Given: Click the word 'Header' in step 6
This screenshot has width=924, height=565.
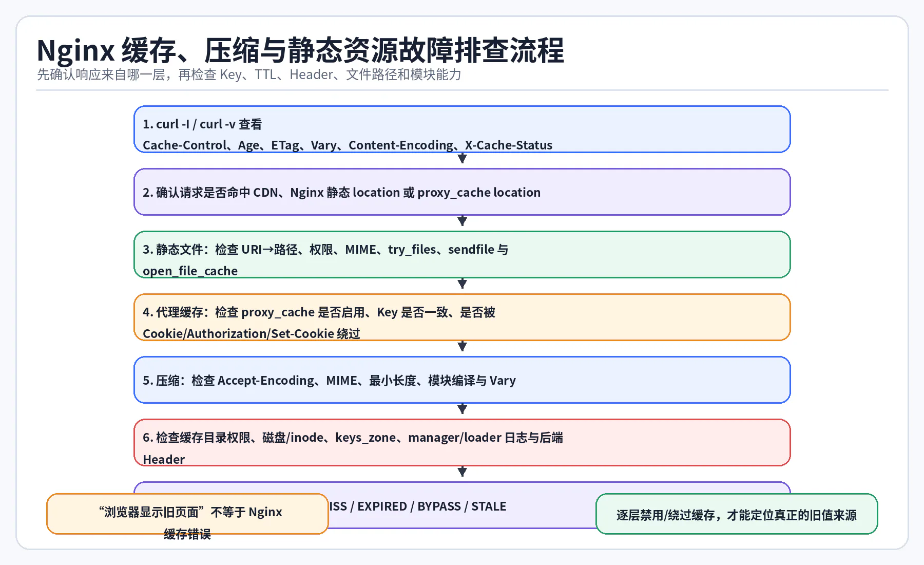Looking at the screenshot, I should 164,459.
